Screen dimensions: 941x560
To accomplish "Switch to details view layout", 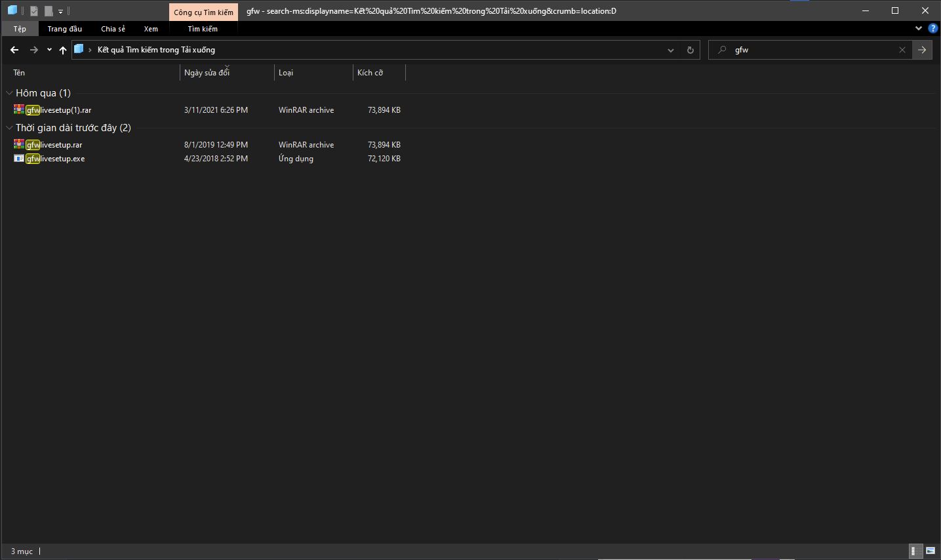I will coord(913,551).
